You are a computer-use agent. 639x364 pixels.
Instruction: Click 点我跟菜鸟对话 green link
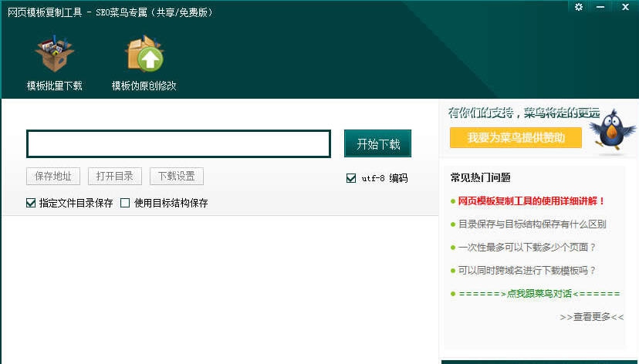(539, 294)
